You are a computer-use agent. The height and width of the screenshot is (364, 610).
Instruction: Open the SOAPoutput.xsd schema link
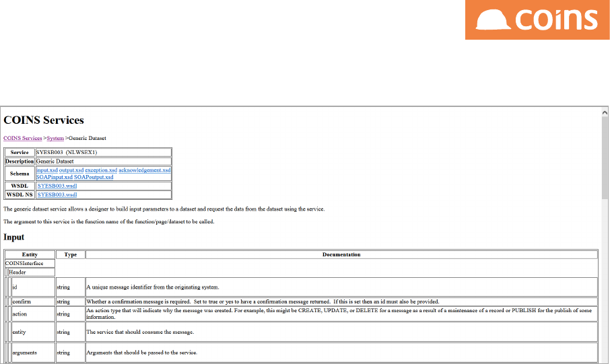tap(94, 177)
